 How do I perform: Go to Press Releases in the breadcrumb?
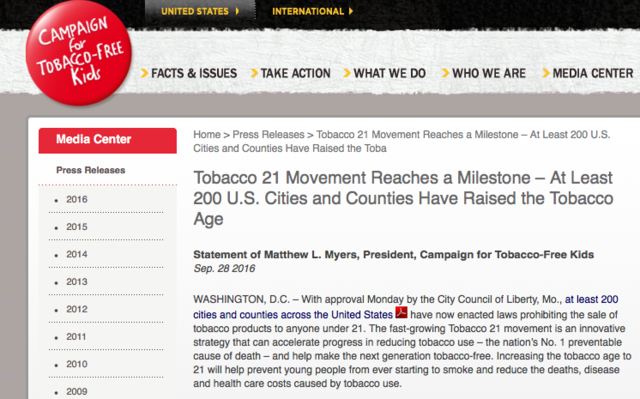[268, 135]
